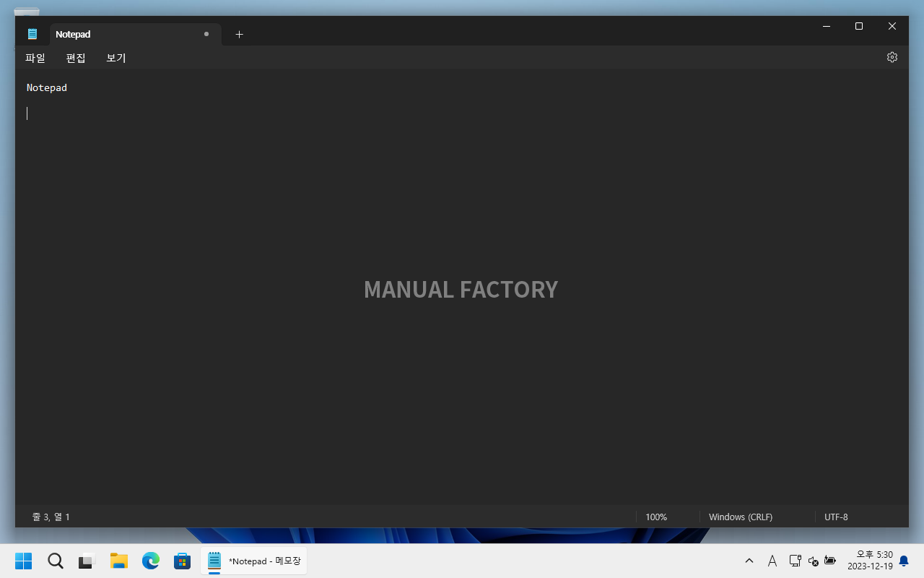Open notifications bell icon
This screenshot has height=578, width=924.
coord(904,561)
